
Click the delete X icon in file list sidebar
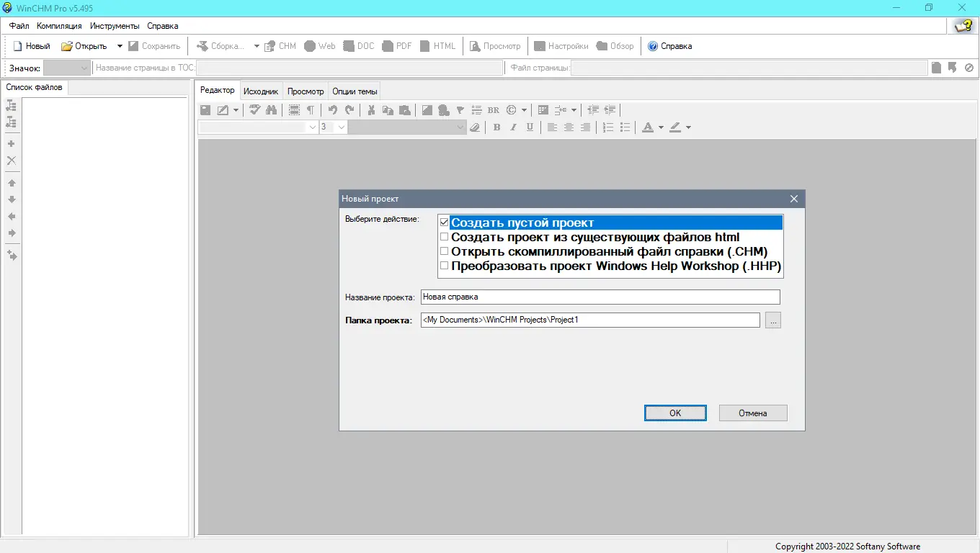[12, 161]
